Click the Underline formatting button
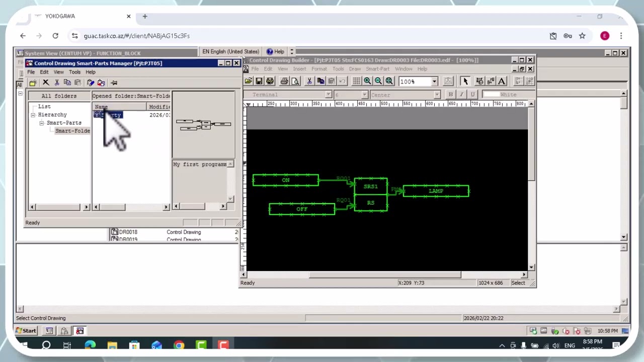The image size is (644, 362). [472, 95]
